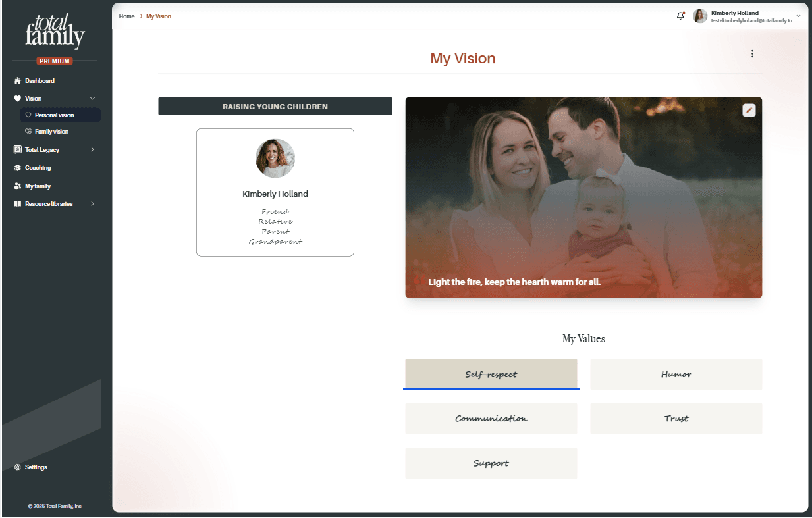The image size is (812, 518).
Task: Click the My family people icon
Action: [x=18, y=186]
